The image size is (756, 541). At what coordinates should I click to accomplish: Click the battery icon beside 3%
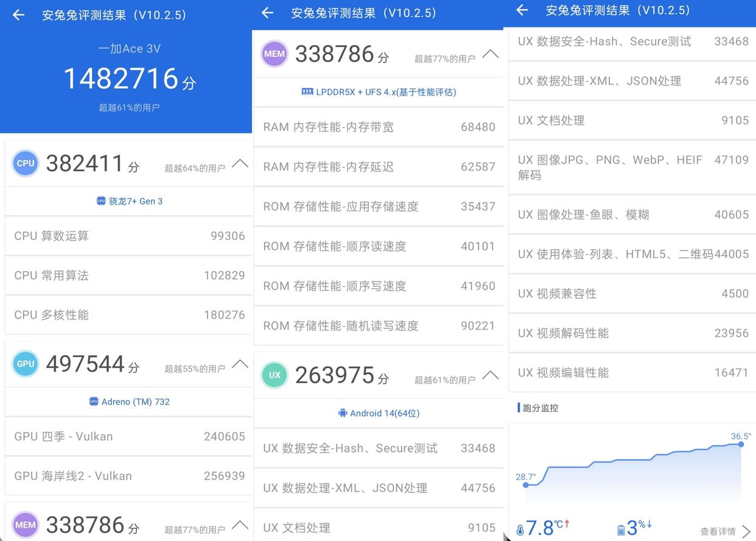click(x=621, y=530)
